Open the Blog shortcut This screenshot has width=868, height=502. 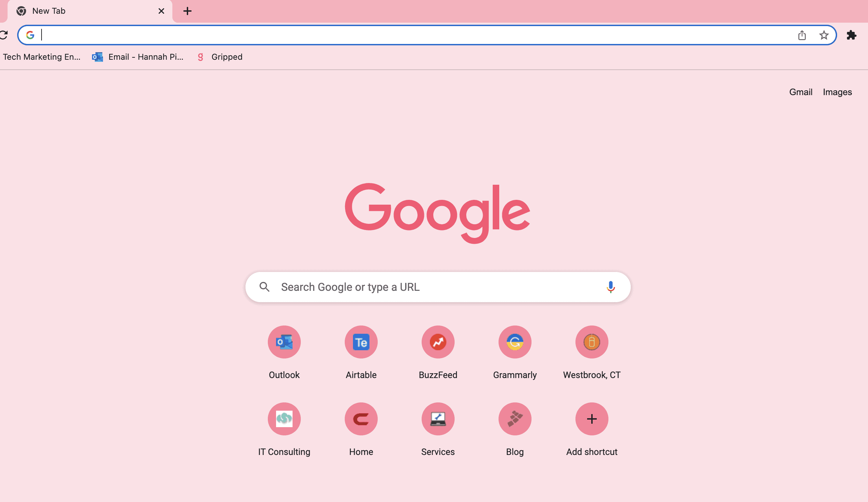tap(515, 430)
